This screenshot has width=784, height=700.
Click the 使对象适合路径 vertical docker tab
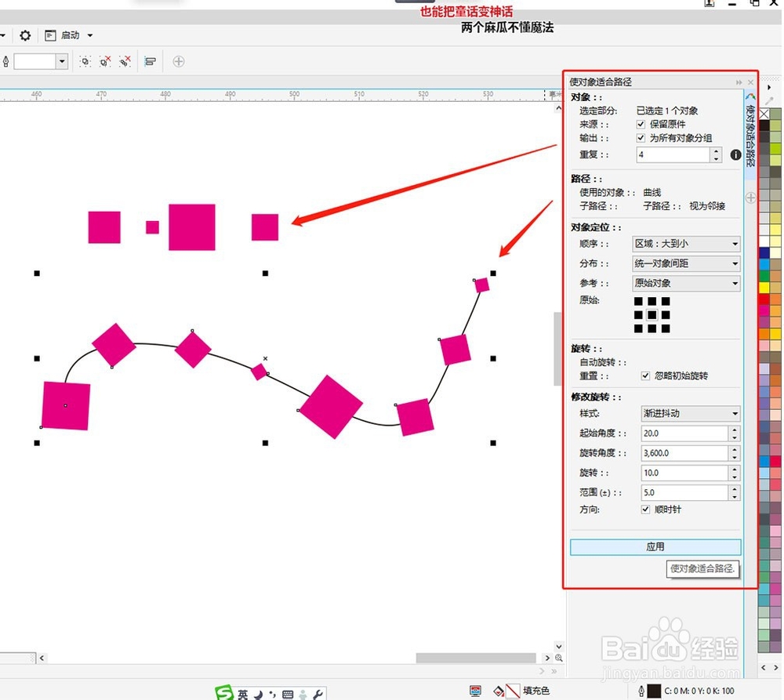(x=750, y=135)
